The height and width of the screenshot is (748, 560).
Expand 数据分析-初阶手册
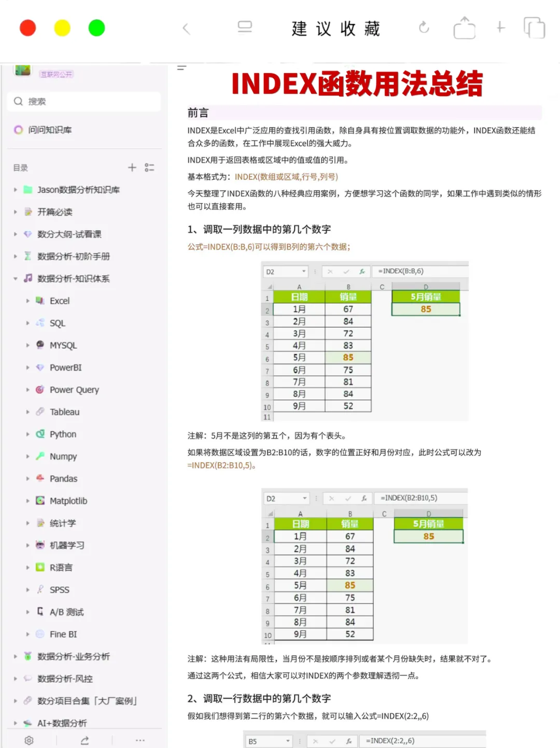tap(15, 257)
